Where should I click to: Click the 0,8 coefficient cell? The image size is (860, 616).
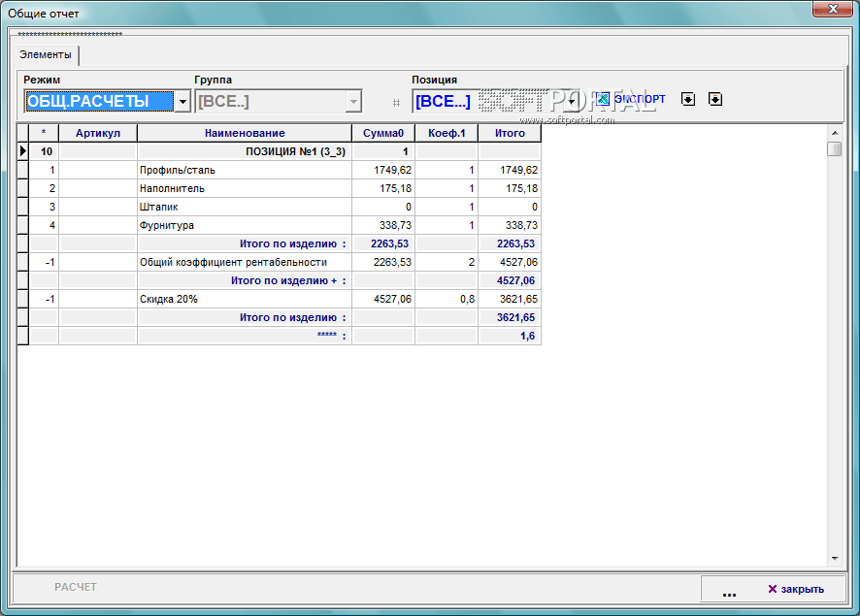click(447, 299)
